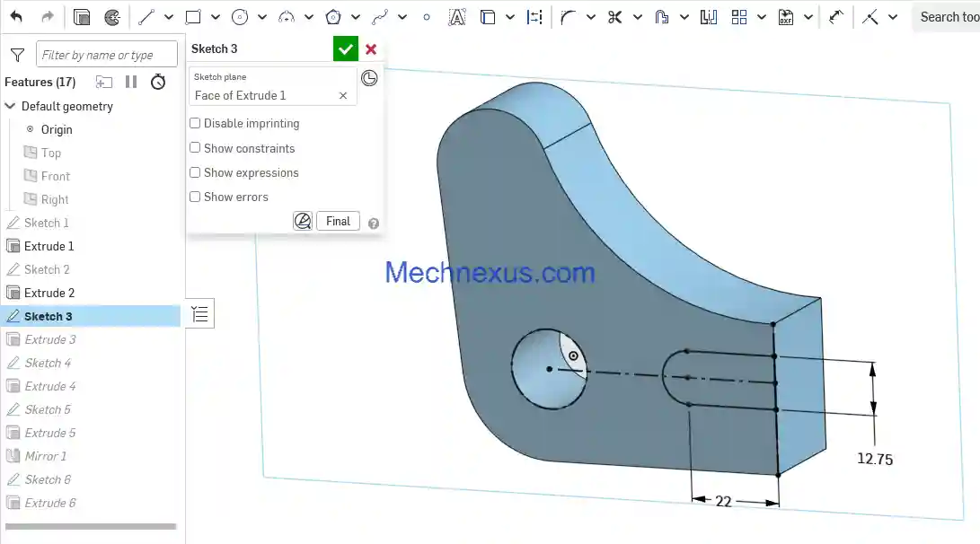The width and height of the screenshot is (980, 544).
Task: Select the Line sketch tool
Action: pos(146,17)
